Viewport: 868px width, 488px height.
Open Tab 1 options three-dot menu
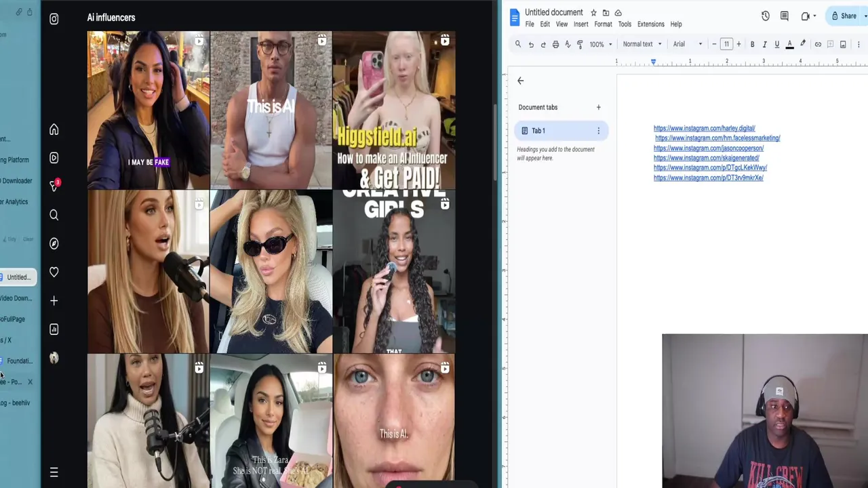(x=598, y=131)
